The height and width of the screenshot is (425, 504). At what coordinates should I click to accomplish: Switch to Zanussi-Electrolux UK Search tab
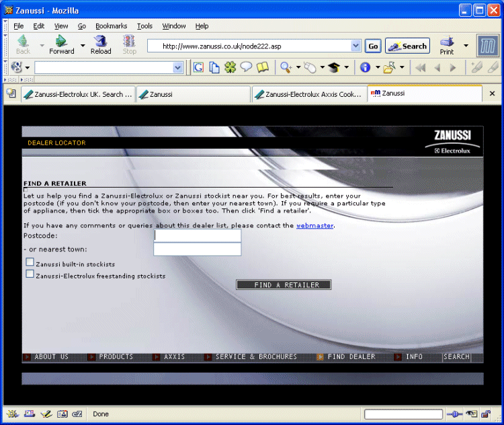78,94
